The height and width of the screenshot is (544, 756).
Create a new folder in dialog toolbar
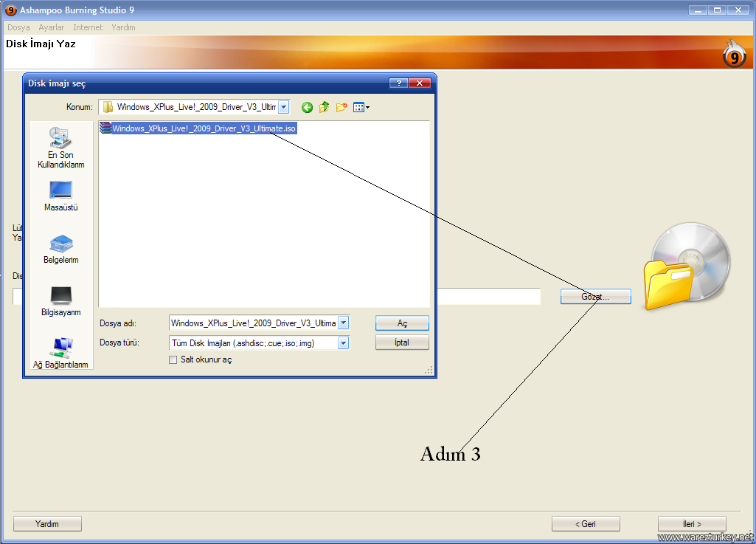pyautogui.click(x=341, y=107)
